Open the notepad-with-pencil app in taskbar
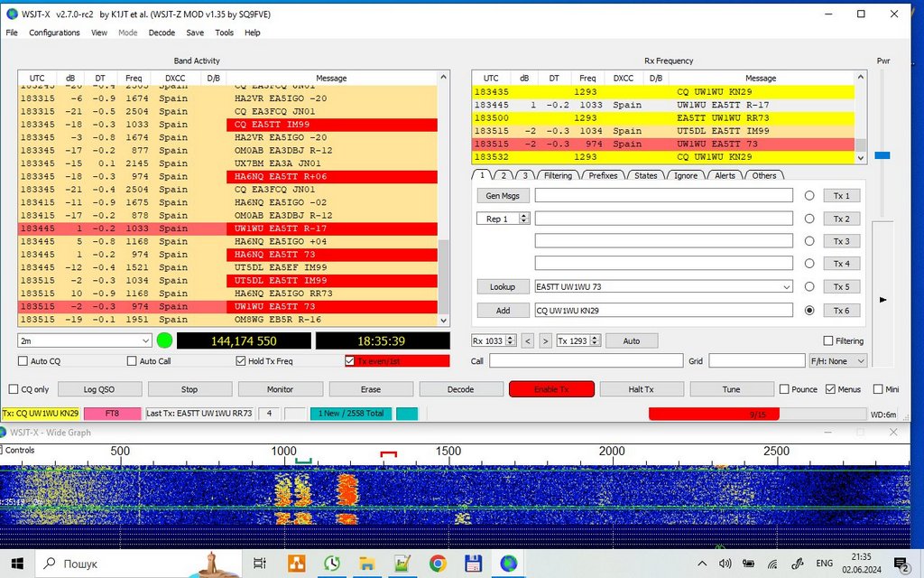 [x=402, y=564]
